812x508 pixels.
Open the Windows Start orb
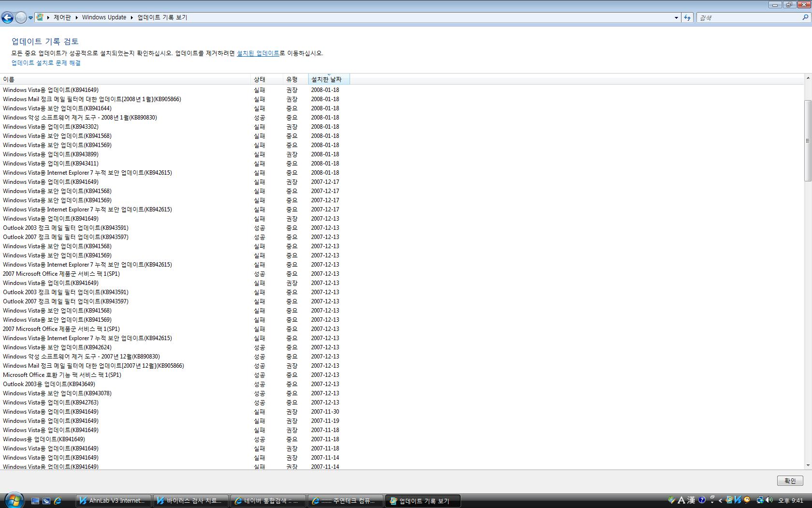14,500
